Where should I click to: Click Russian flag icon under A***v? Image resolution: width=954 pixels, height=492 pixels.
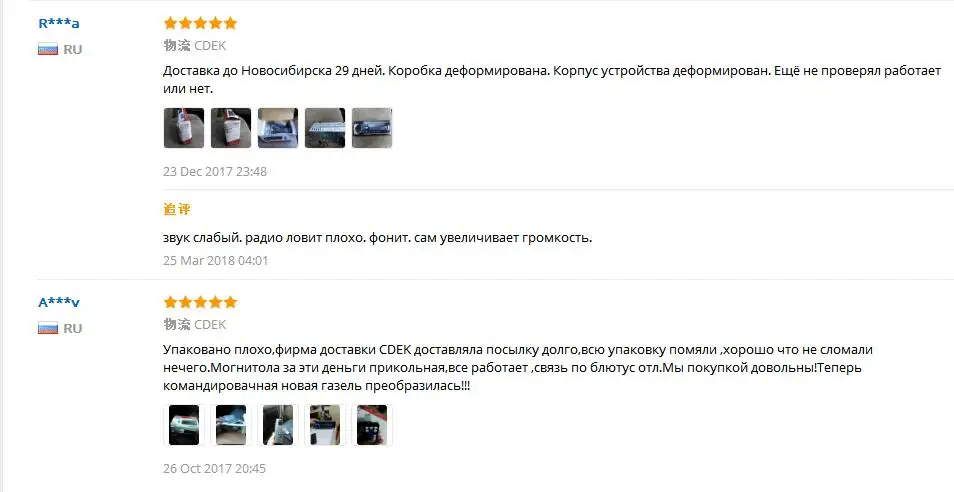[x=47, y=328]
